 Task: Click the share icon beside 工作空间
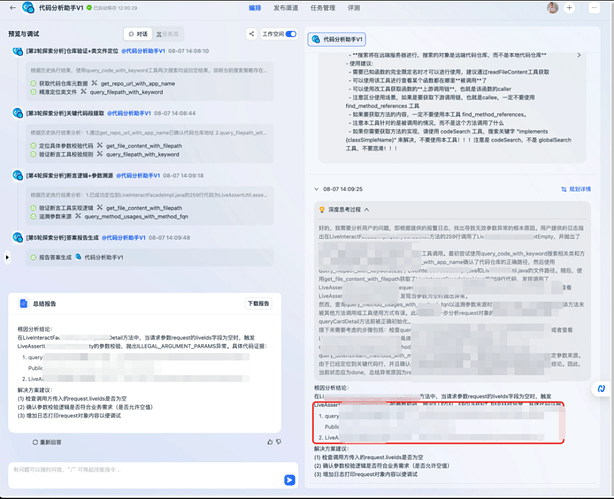coord(248,33)
